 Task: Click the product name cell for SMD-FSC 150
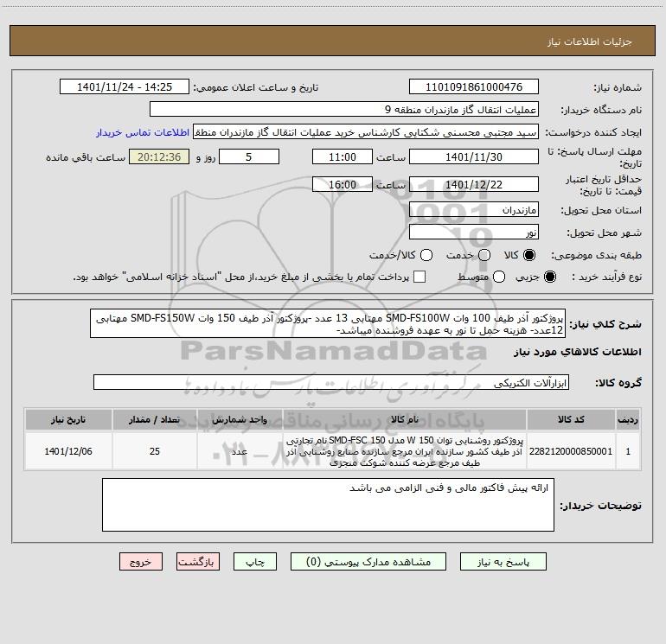(x=405, y=451)
